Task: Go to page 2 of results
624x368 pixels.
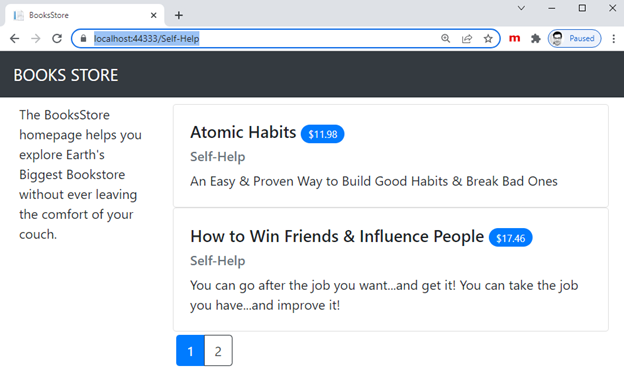Action: point(218,350)
